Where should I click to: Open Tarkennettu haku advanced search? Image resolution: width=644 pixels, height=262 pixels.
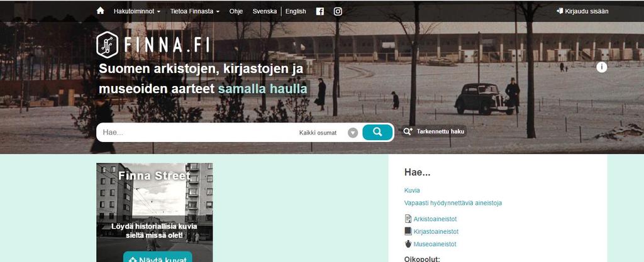click(435, 131)
